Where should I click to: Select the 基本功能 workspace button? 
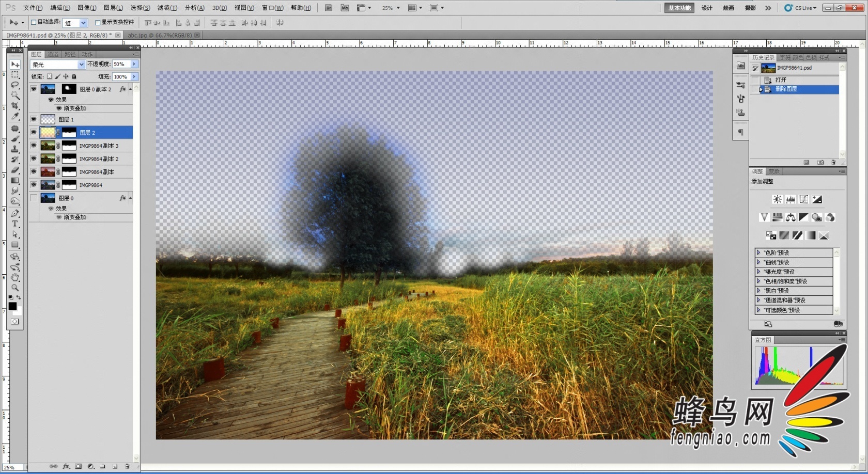pyautogui.click(x=679, y=8)
